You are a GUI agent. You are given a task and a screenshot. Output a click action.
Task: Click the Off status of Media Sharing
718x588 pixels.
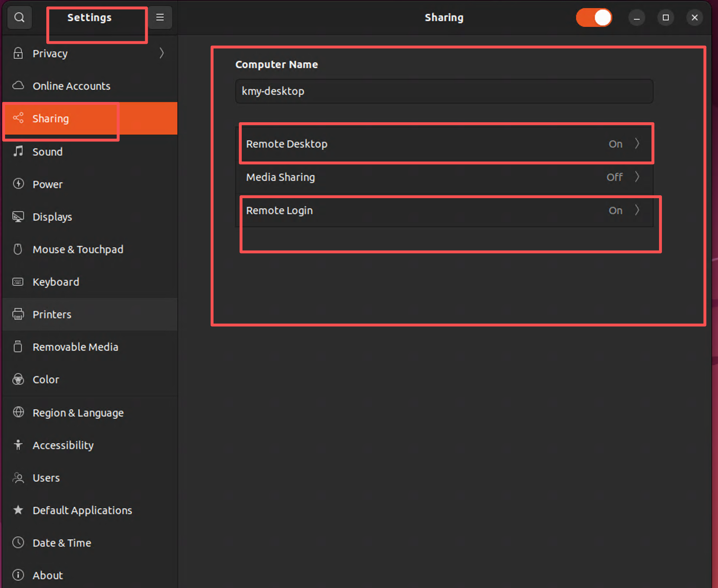614,177
